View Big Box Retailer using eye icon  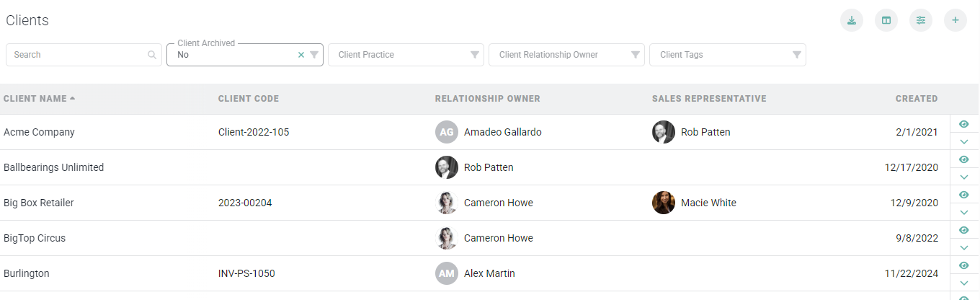pos(964,195)
